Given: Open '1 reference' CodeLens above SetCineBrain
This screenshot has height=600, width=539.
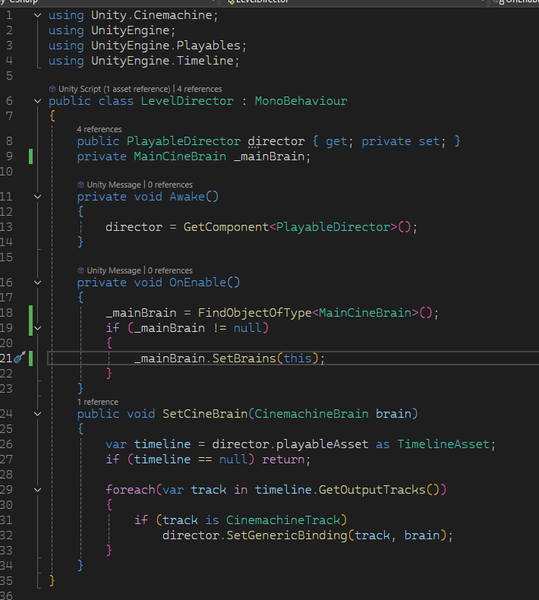Looking at the screenshot, I should click(98, 402).
